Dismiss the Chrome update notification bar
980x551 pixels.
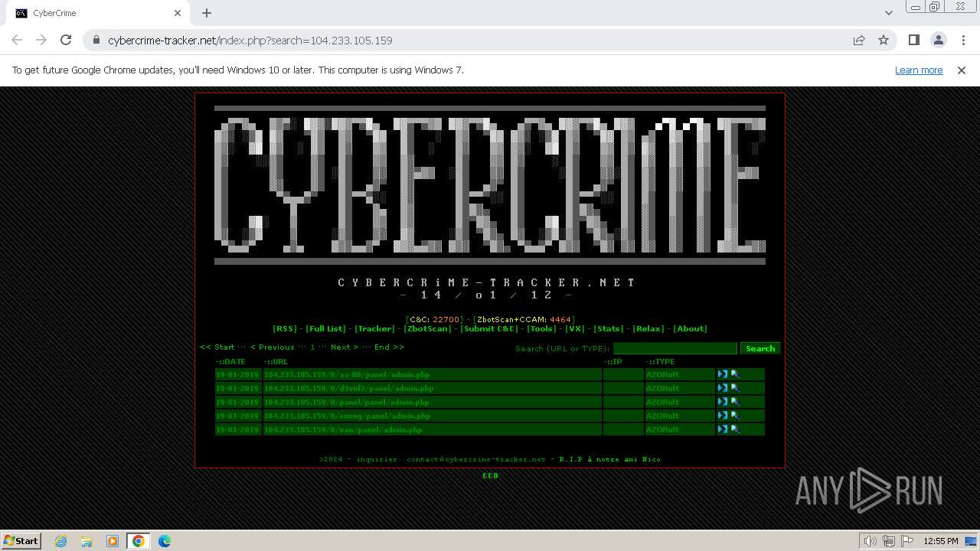tap(962, 70)
